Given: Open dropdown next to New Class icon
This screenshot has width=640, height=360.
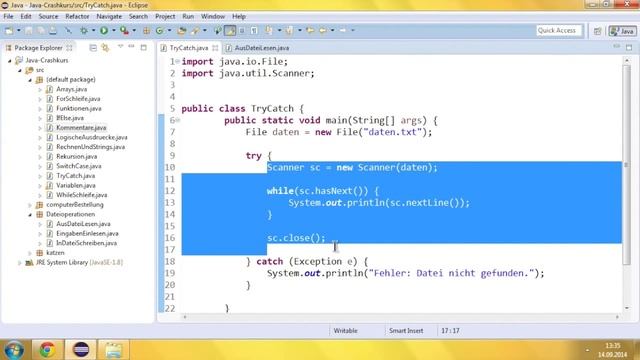Looking at the screenshot, I should click(x=169, y=31).
